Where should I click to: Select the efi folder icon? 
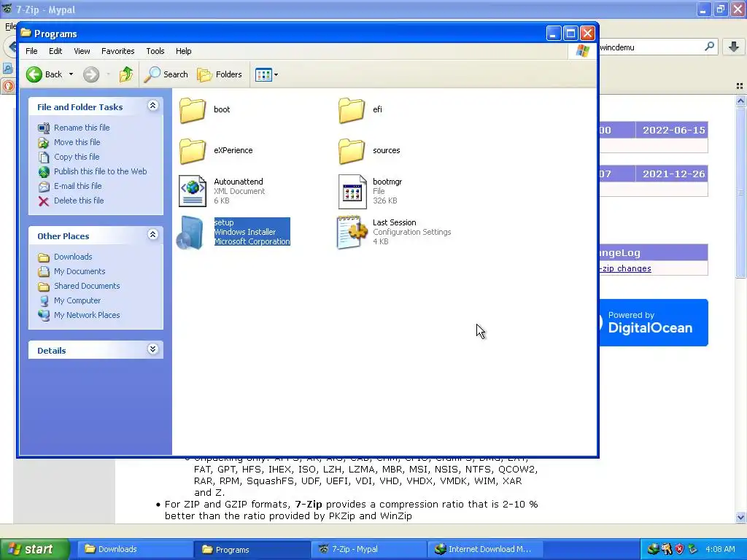pyautogui.click(x=352, y=110)
